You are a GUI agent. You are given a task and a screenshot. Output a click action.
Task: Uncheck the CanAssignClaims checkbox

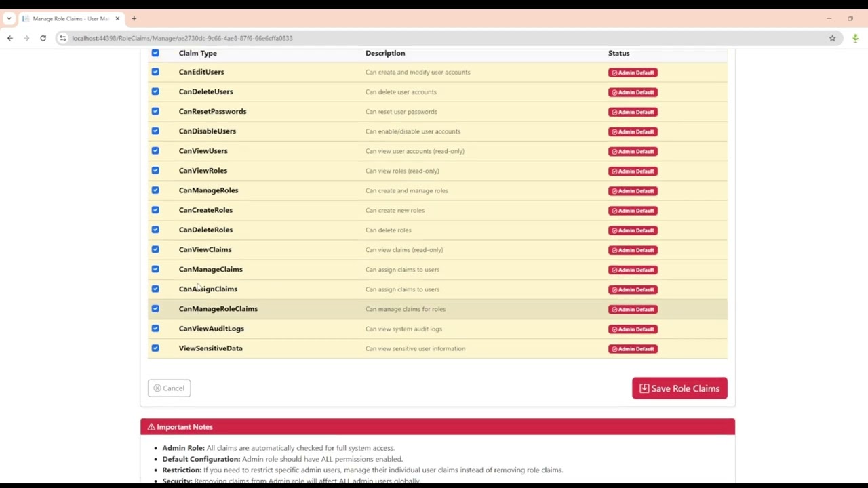(155, 289)
